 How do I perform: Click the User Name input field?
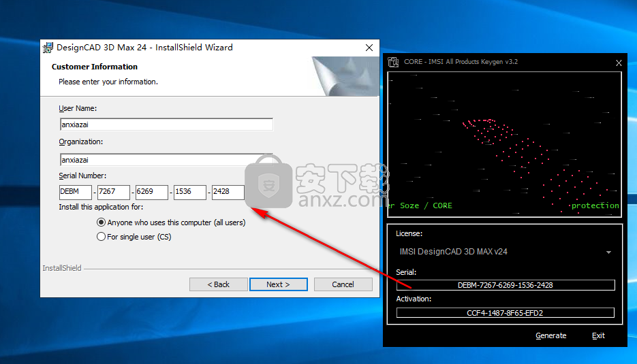pyautogui.click(x=166, y=125)
